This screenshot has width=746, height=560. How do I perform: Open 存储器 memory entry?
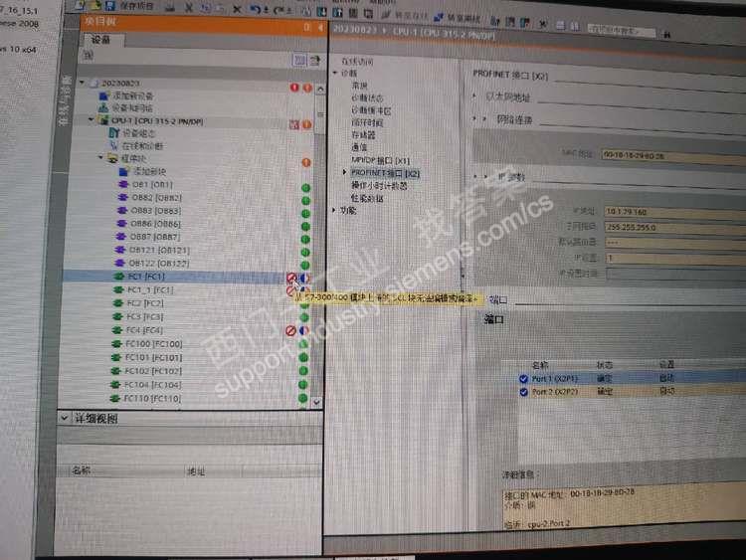click(363, 135)
